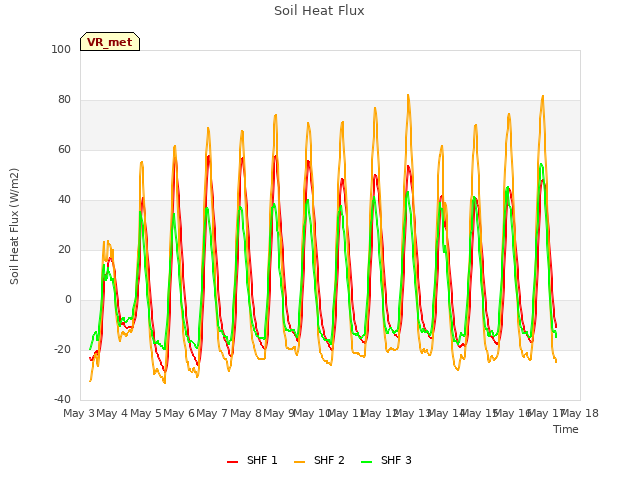This screenshot has width=640, height=480.
Task: Click the 80 y-axis label
Action: 64,100
